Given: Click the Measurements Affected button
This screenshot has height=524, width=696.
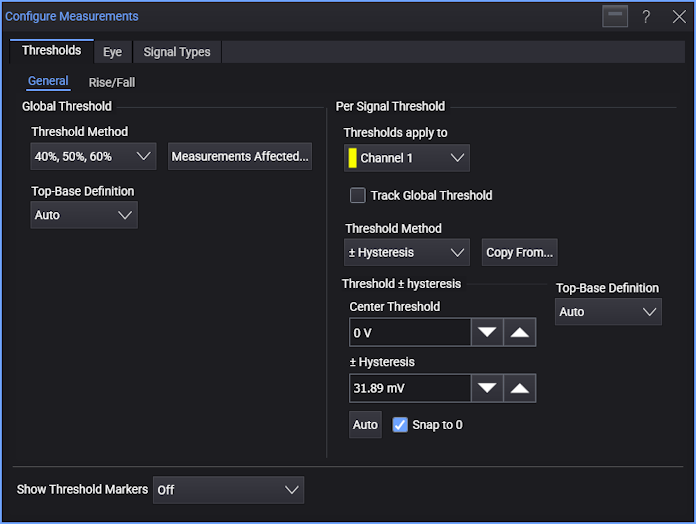Looking at the screenshot, I should coord(240,156).
